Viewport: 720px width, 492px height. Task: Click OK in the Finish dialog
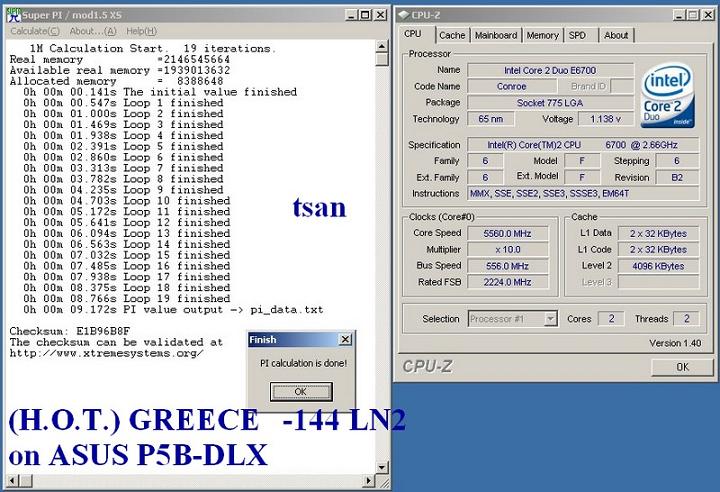click(x=301, y=391)
